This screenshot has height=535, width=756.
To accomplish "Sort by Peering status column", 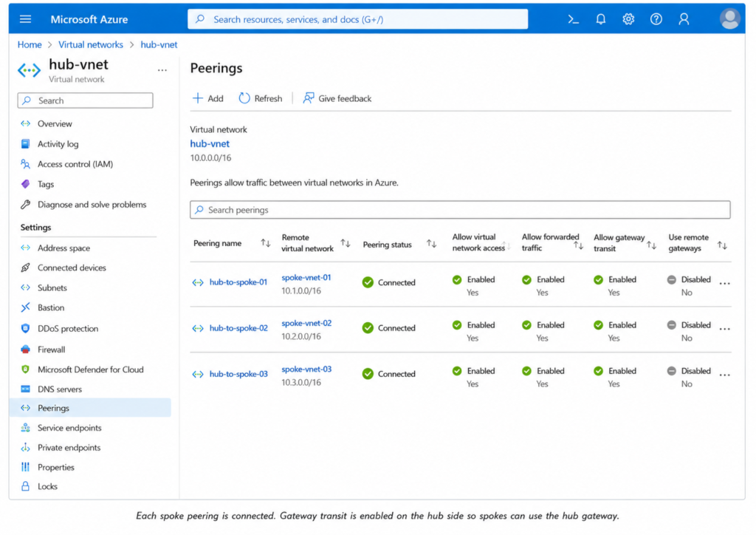I will (x=431, y=244).
